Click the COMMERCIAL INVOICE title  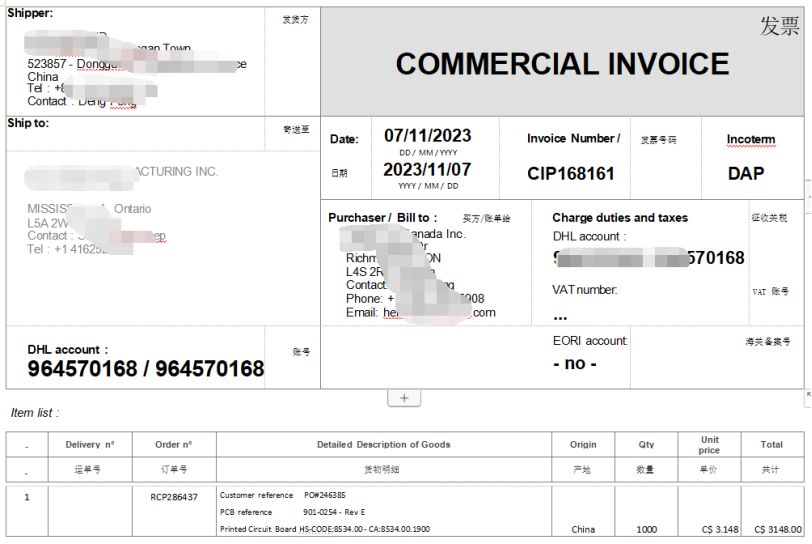click(x=562, y=64)
